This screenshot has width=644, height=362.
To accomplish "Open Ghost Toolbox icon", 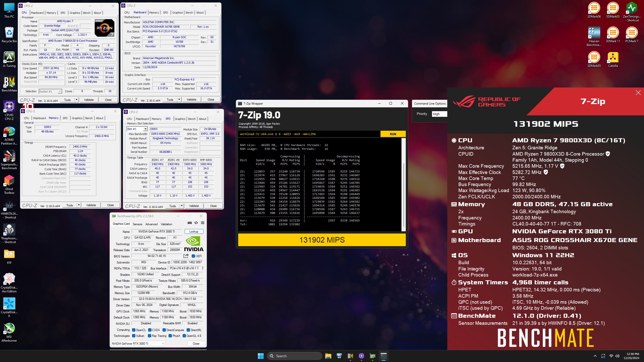I will coord(9,185).
